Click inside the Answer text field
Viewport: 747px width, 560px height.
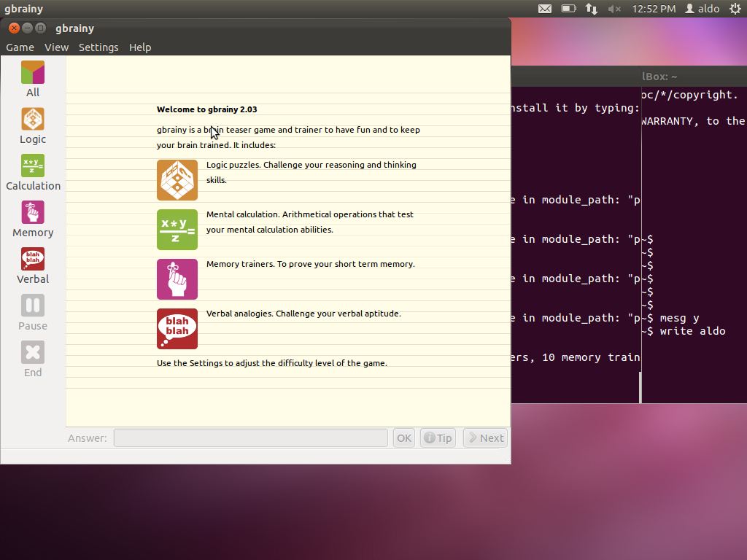(x=250, y=437)
